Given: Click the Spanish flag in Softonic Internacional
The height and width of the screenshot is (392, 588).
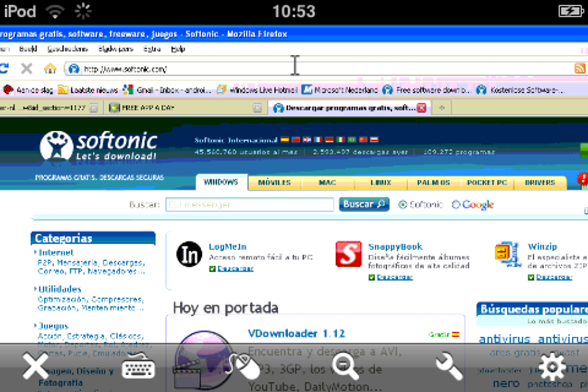Looking at the screenshot, I should [284, 139].
